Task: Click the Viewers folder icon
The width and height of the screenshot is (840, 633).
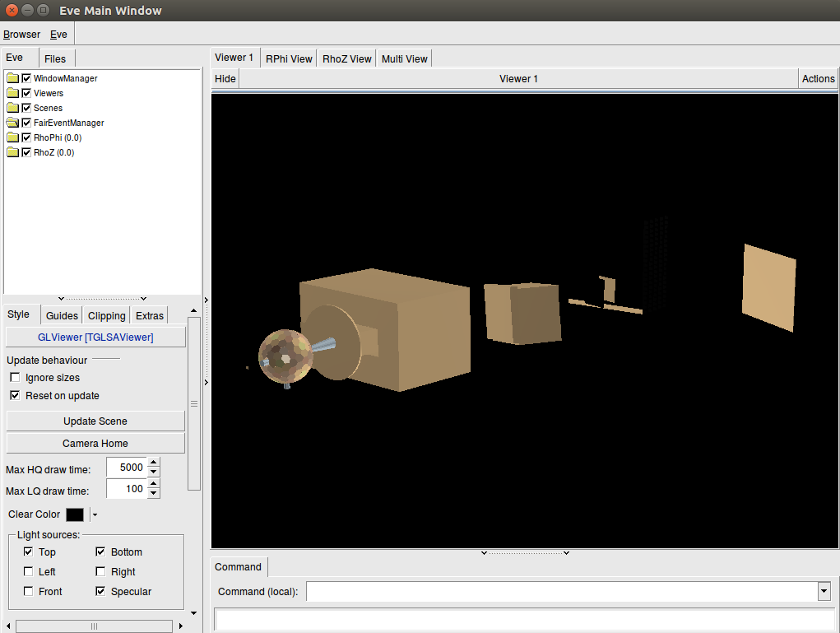Action: coord(12,93)
